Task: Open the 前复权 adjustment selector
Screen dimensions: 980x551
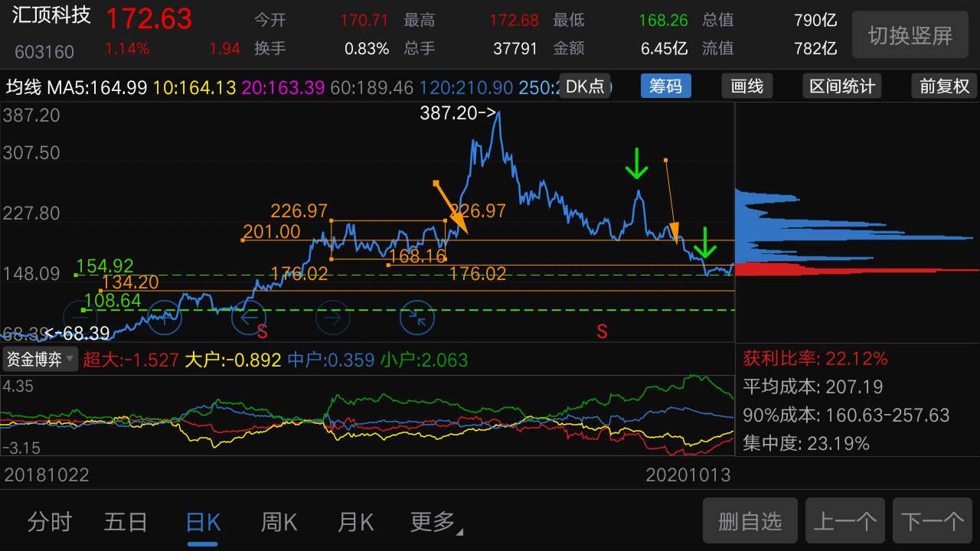Action: point(944,86)
